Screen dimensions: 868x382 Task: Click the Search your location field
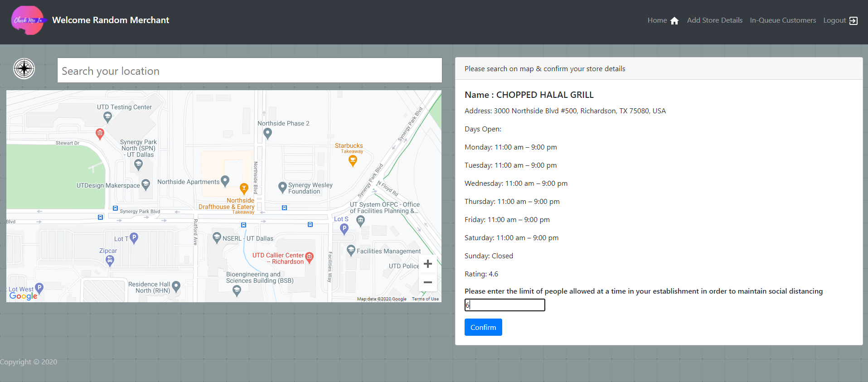tap(250, 71)
